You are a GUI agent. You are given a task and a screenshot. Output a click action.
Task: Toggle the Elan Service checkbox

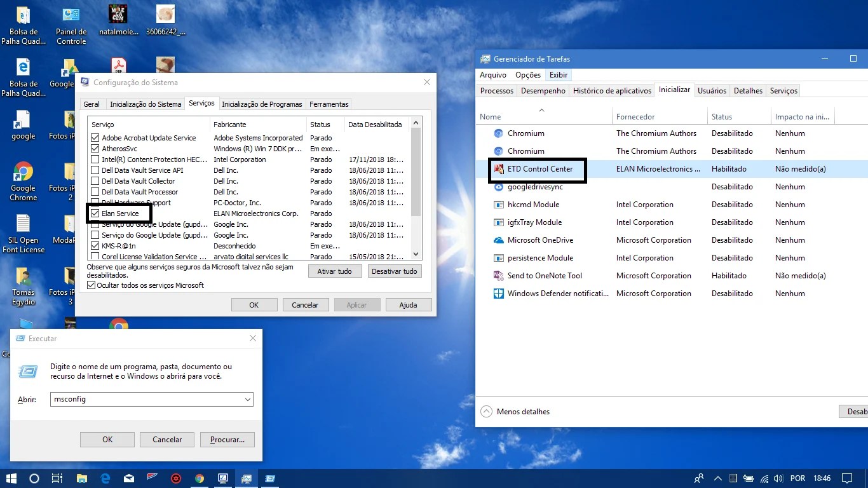[95, 213]
